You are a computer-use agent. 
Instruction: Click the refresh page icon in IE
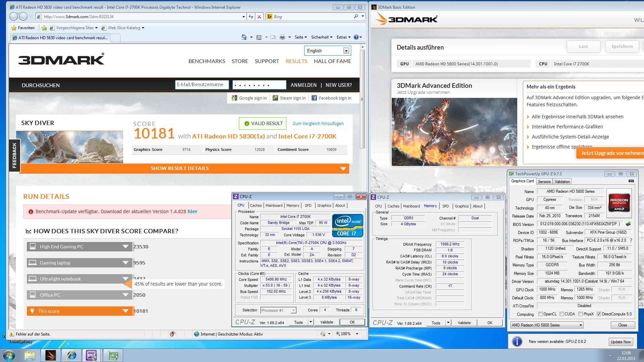[251, 16]
